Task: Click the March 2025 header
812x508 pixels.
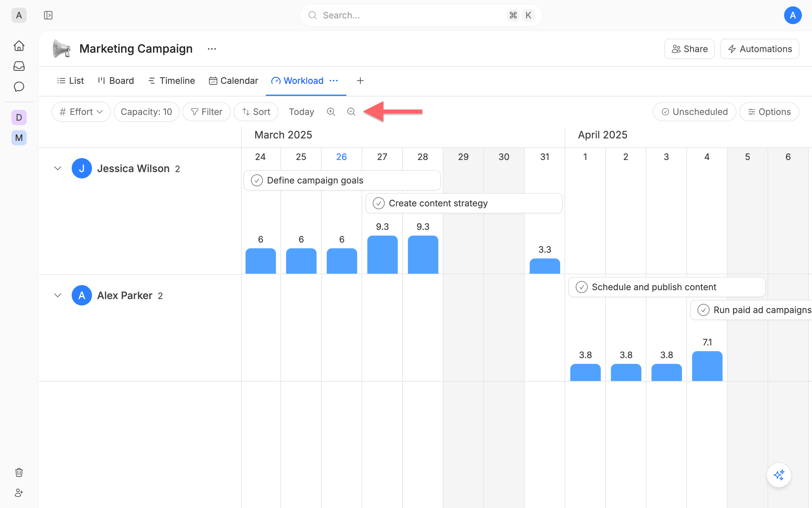Action: tap(283, 135)
